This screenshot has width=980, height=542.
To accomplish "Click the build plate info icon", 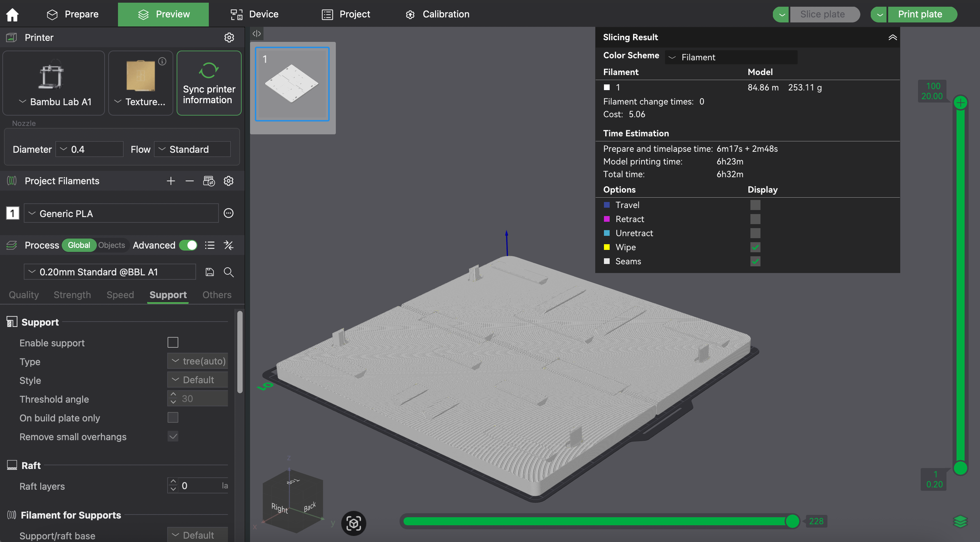I will pyautogui.click(x=163, y=61).
